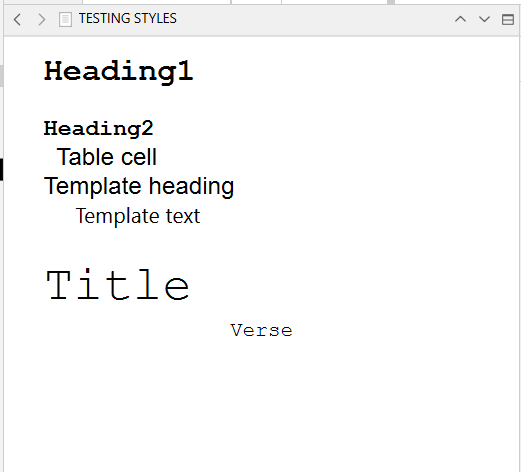The width and height of the screenshot is (521, 472).
Task: Click the empty editor area below Verse
Action: tap(261, 407)
